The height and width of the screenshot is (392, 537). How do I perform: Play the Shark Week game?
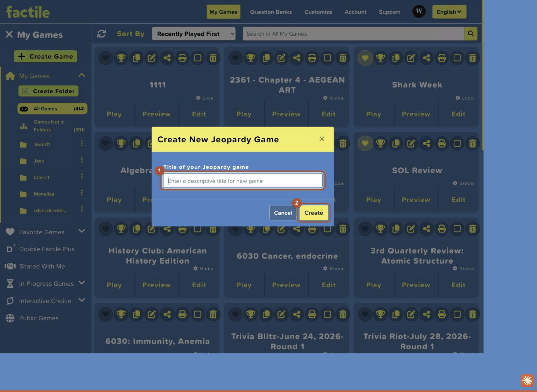point(374,114)
